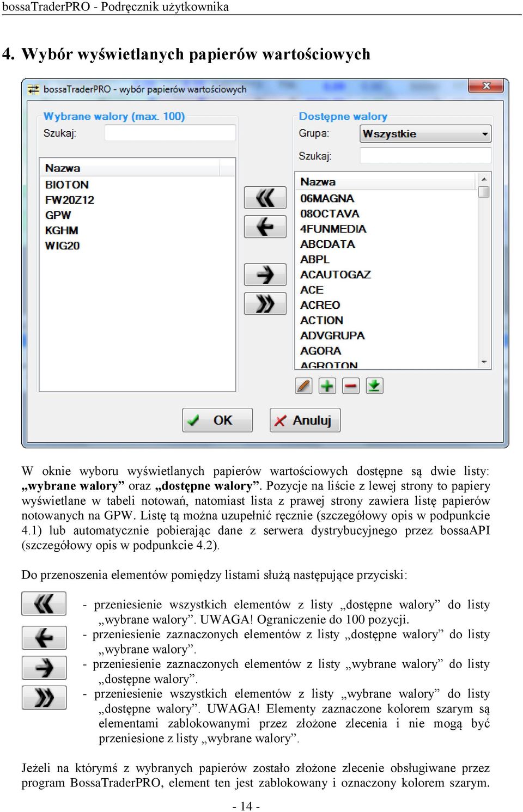Click the scrollbar thumb of available list
This screenshot has height=812, width=523.
[484, 192]
